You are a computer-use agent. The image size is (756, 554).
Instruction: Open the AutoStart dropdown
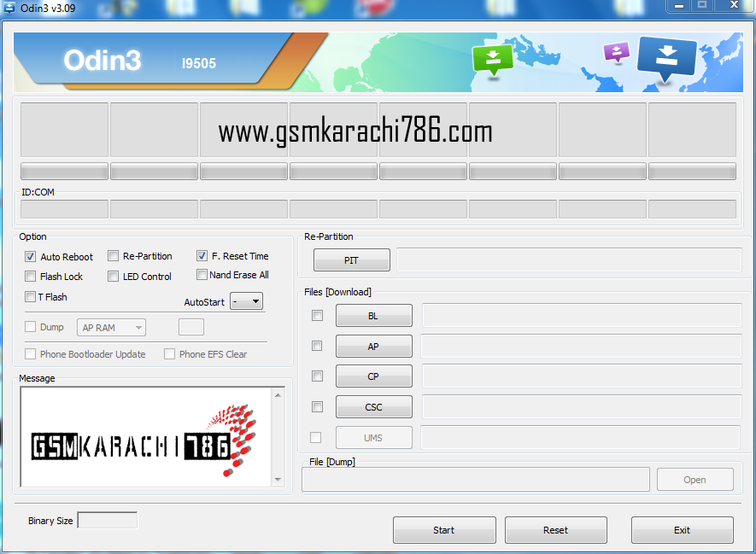(246, 301)
